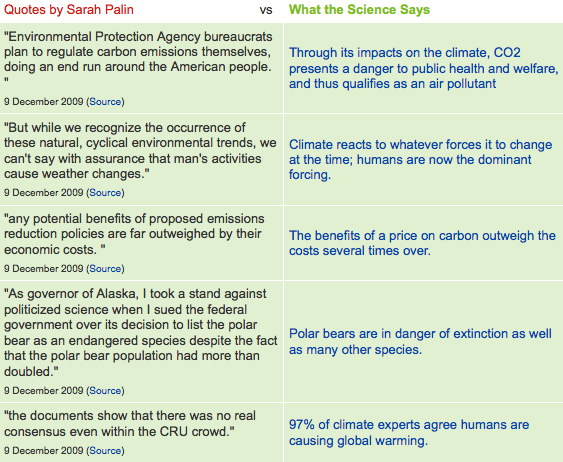Select the governor of Alaska quote text

(x=141, y=332)
